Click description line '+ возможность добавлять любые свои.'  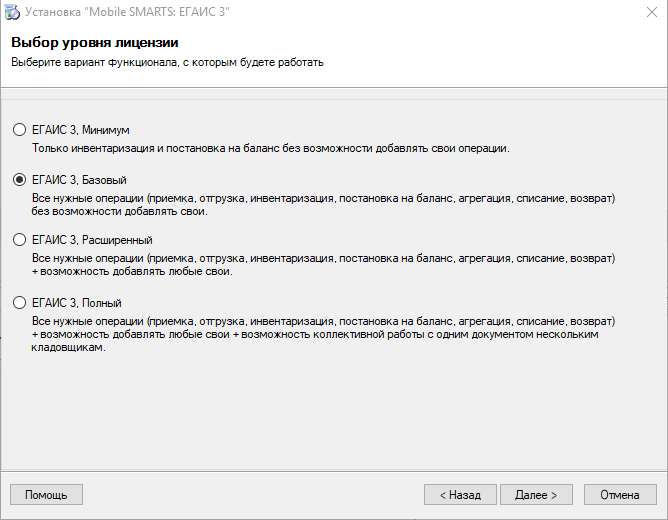[x=132, y=271]
